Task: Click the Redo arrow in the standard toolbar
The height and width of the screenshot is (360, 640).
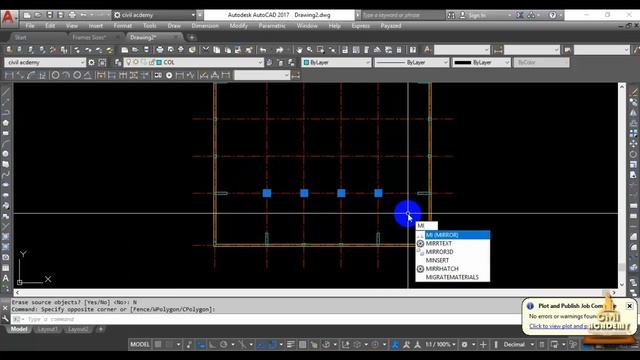Action: tap(279, 50)
